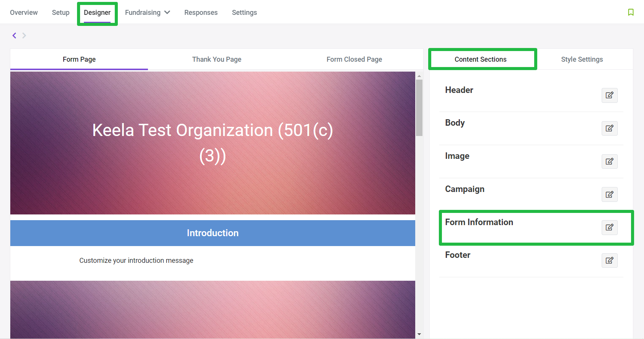Click the Footer section edit icon

[x=609, y=261]
